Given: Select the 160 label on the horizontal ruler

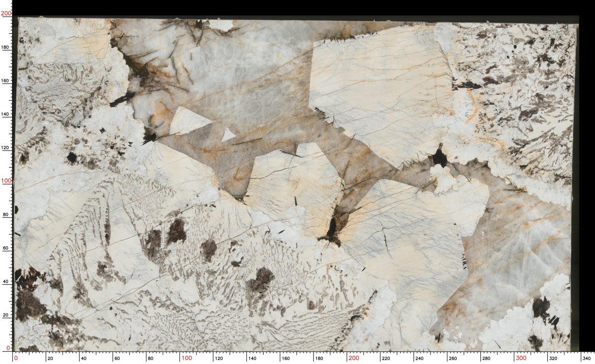Looking at the screenshot, I should [286, 358].
